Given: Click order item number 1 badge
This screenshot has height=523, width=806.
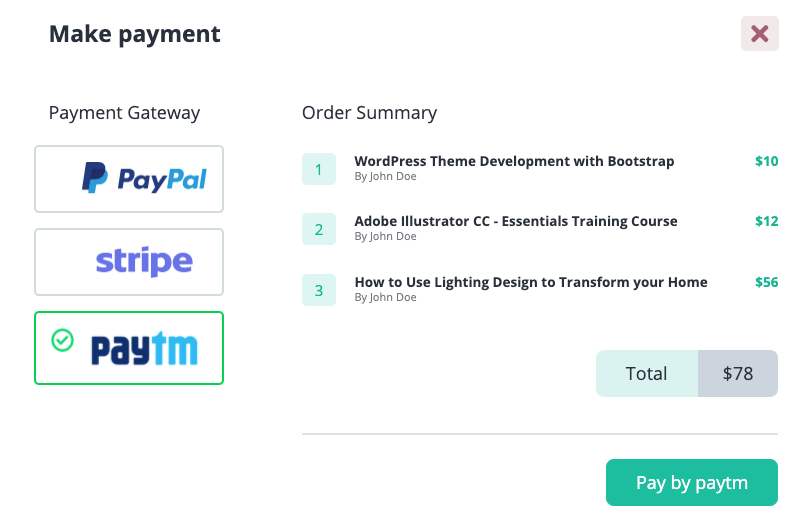Looking at the screenshot, I should pyautogui.click(x=319, y=169).
